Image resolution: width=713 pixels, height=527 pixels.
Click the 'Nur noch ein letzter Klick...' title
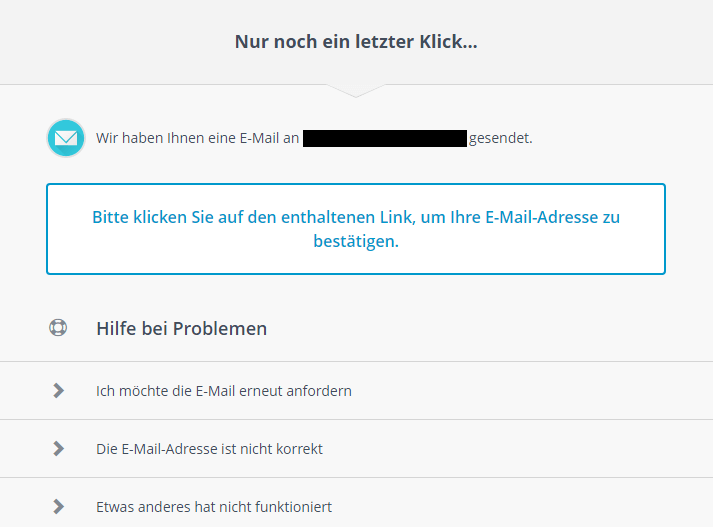pos(356,42)
